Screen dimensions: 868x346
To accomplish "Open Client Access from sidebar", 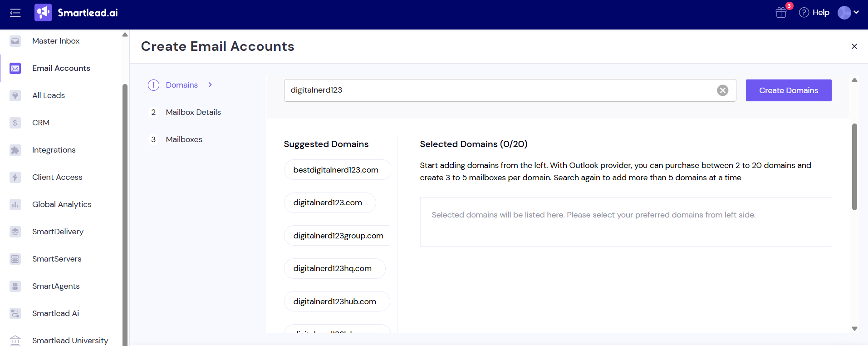I will (x=57, y=177).
